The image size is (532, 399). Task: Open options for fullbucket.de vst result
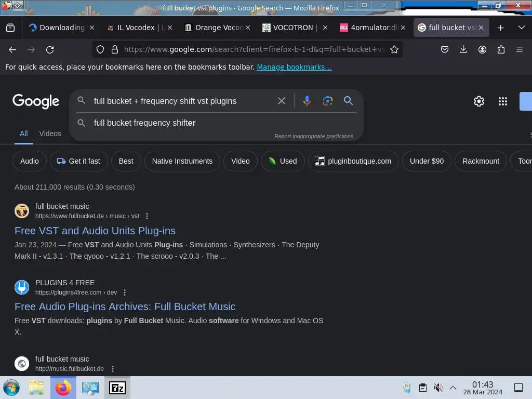(147, 216)
